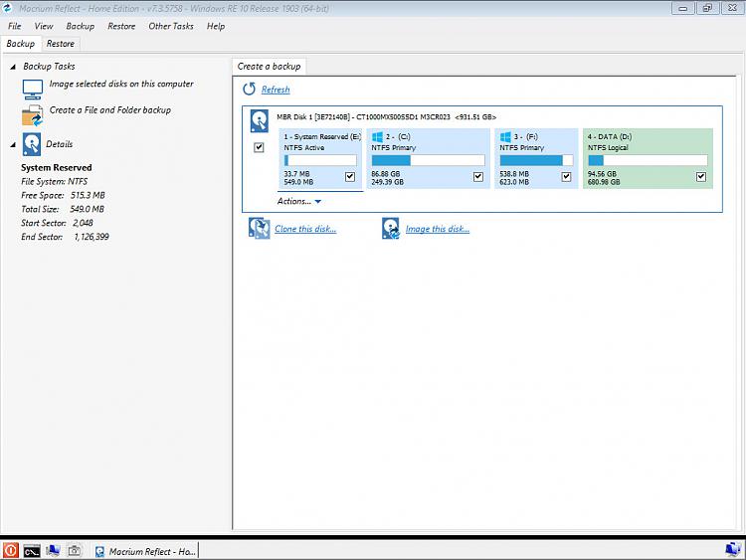Click the C: partition usage bar

point(428,160)
